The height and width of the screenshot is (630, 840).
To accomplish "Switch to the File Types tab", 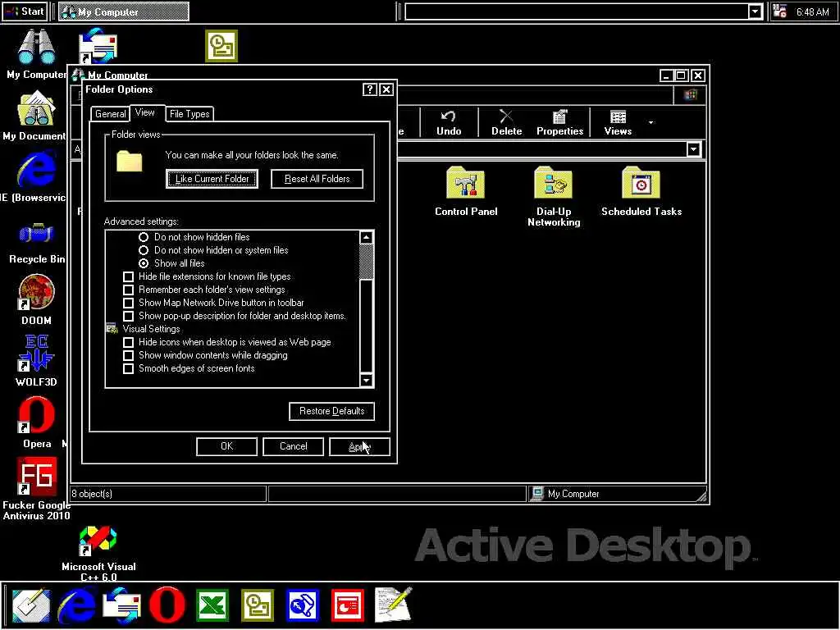I will coord(189,113).
